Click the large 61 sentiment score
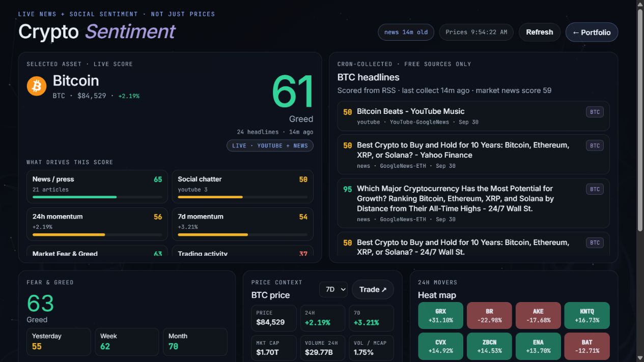The width and height of the screenshot is (644, 362). click(x=293, y=92)
